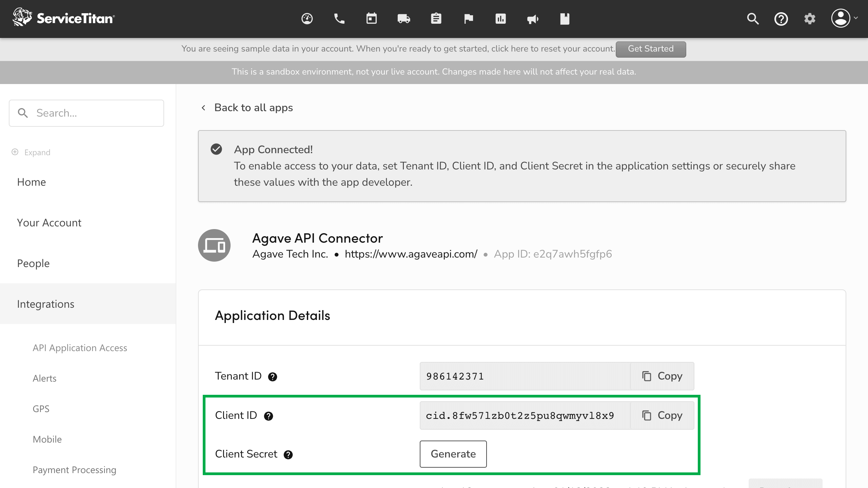868x488 pixels.
Task: Copy the Tenant ID value
Action: point(662,376)
